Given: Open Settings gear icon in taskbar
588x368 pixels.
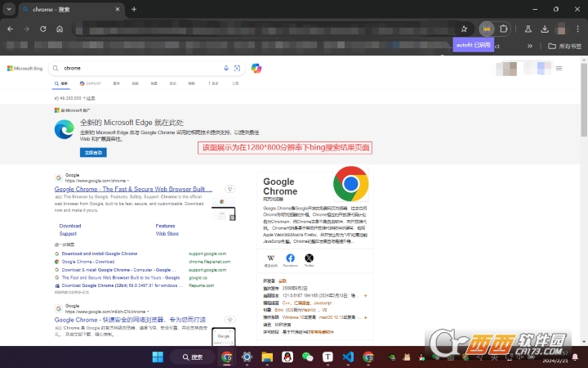Looking at the screenshot, I should coord(247,357).
